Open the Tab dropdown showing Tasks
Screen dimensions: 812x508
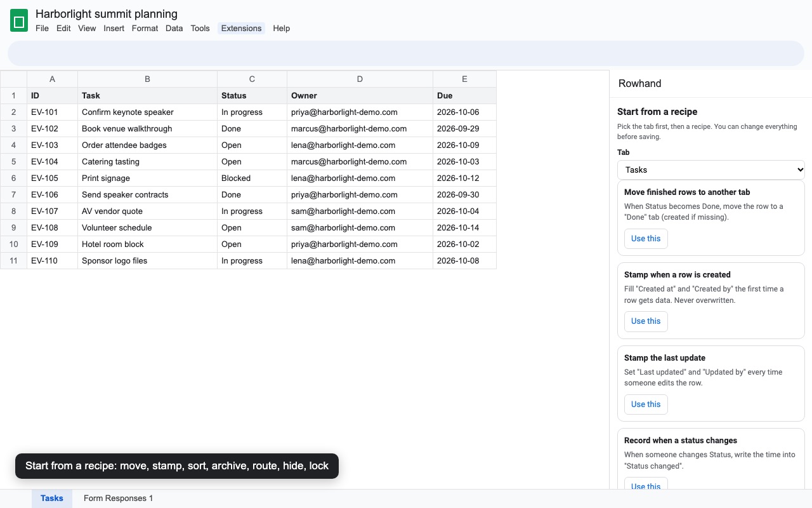[x=711, y=170]
